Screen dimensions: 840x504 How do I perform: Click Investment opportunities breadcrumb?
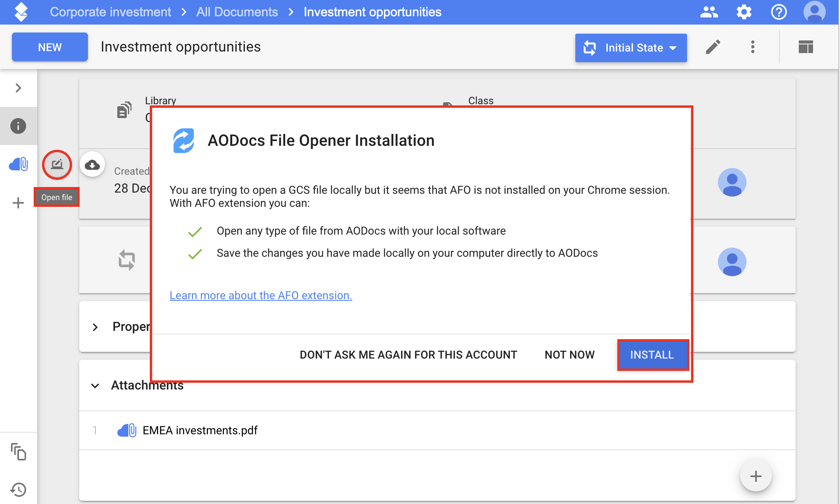click(x=372, y=12)
